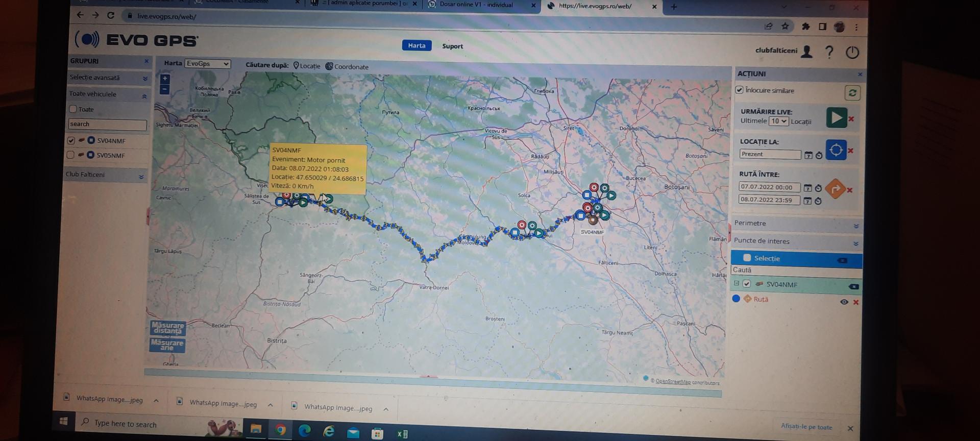Open the Suport menu item
The width and height of the screenshot is (980, 441).
pos(452,46)
